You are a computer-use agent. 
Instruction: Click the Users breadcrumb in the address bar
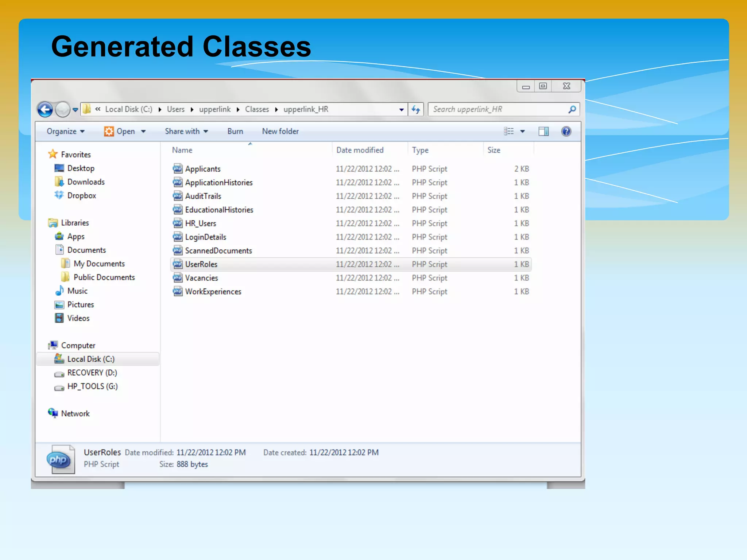coord(176,109)
